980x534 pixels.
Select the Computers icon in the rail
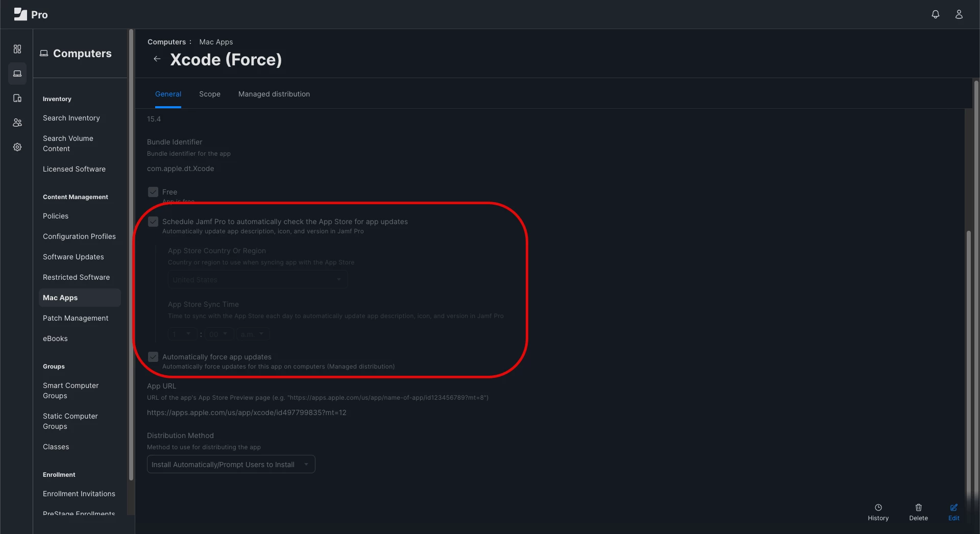pos(17,74)
